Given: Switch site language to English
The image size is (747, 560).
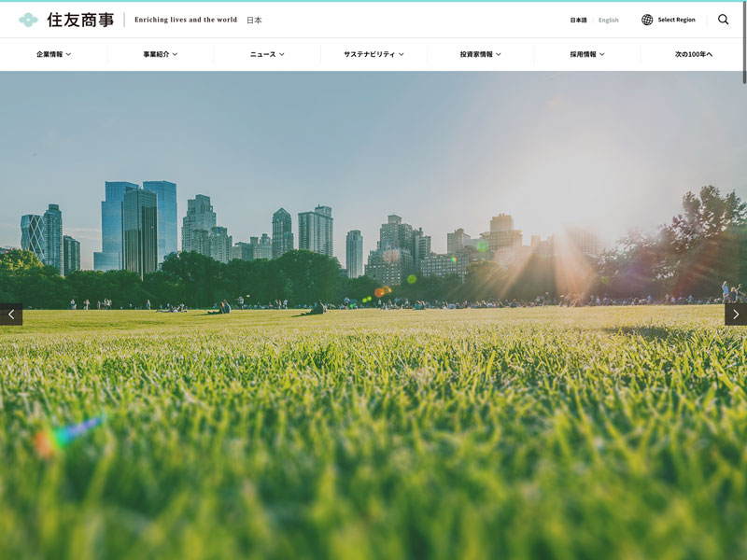Looking at the screenshot, I should coord(609,20).
